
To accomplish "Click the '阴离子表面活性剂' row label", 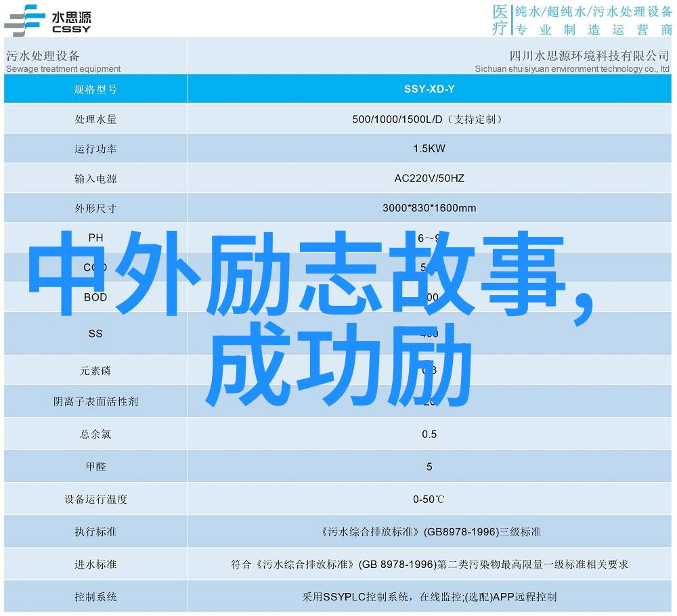I will [x=95, y=402].
